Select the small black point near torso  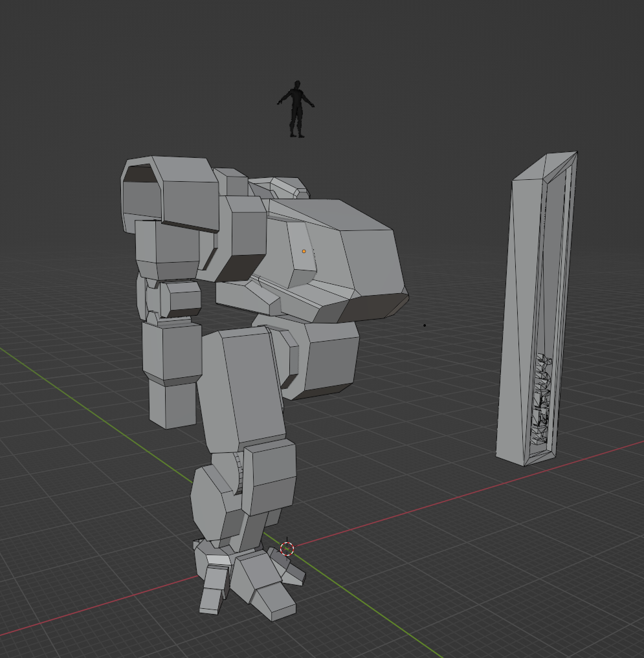[425, 325]
